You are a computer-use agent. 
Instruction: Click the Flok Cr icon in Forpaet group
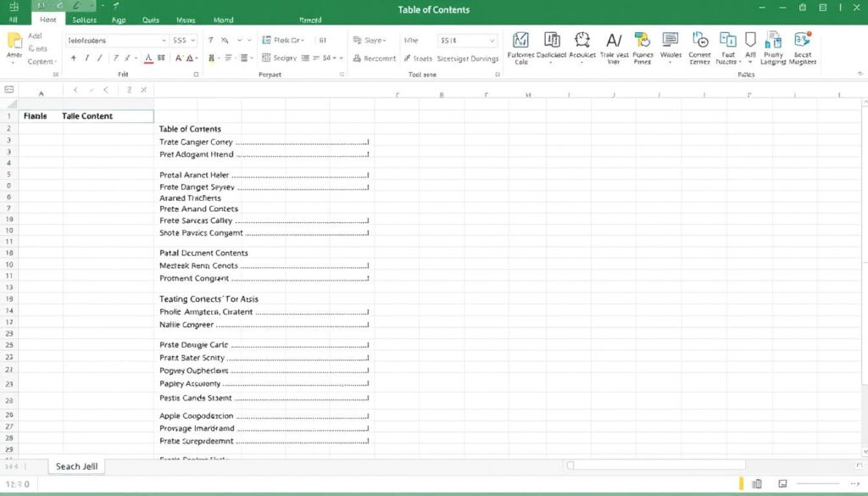(x=266, y=40)
